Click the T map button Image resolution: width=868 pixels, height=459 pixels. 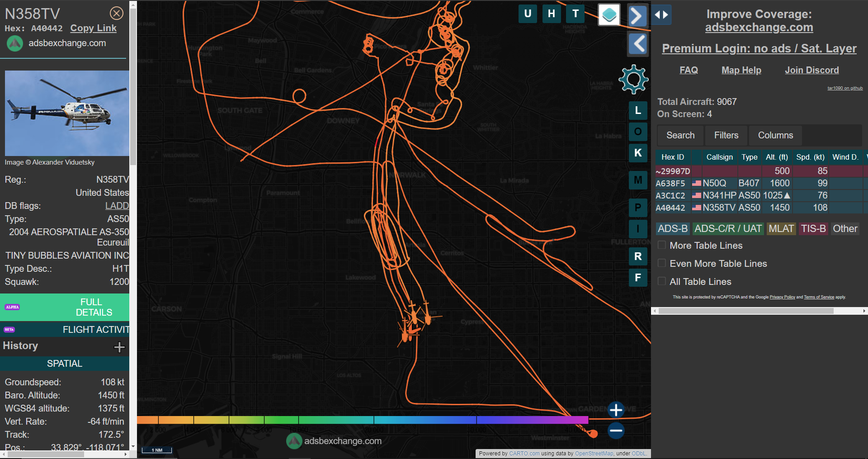[576, 14]
